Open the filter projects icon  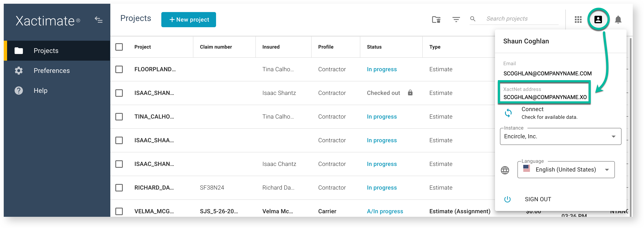click(x=456, y=20)
